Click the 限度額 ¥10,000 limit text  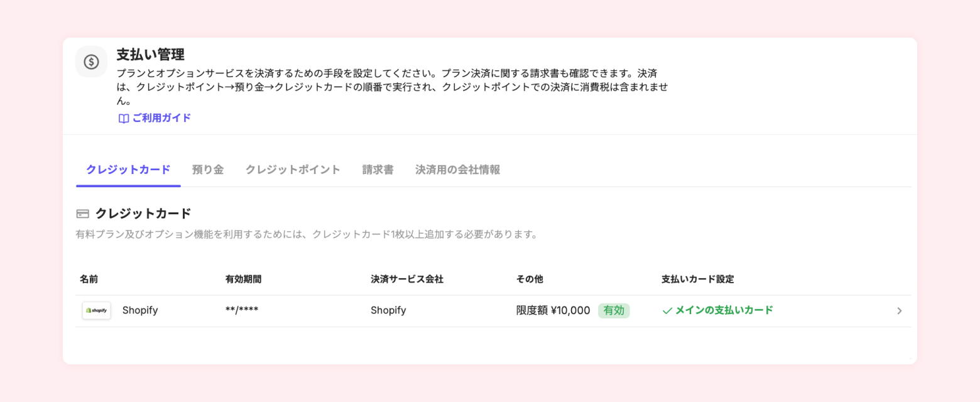(553, 310)
